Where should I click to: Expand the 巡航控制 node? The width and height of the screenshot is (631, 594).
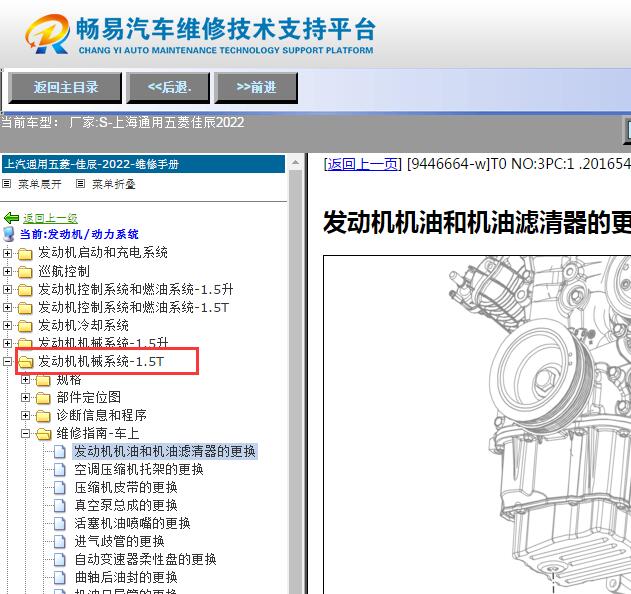[x=7, y=271]
